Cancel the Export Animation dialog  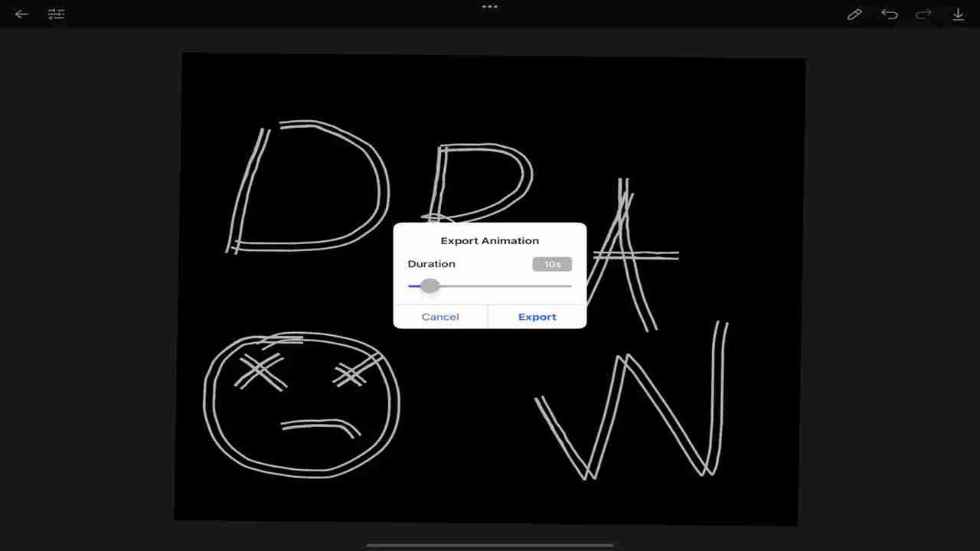pos(440,317)
